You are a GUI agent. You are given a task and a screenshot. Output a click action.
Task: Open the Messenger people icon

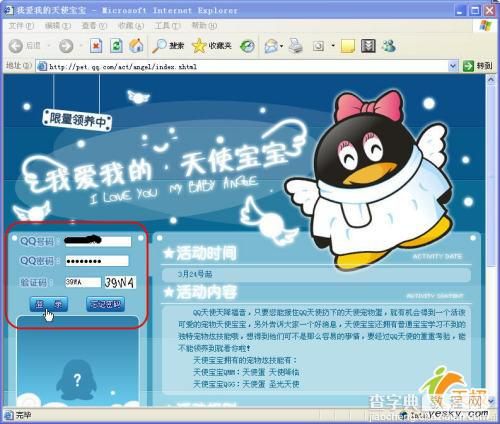point(389,46)
